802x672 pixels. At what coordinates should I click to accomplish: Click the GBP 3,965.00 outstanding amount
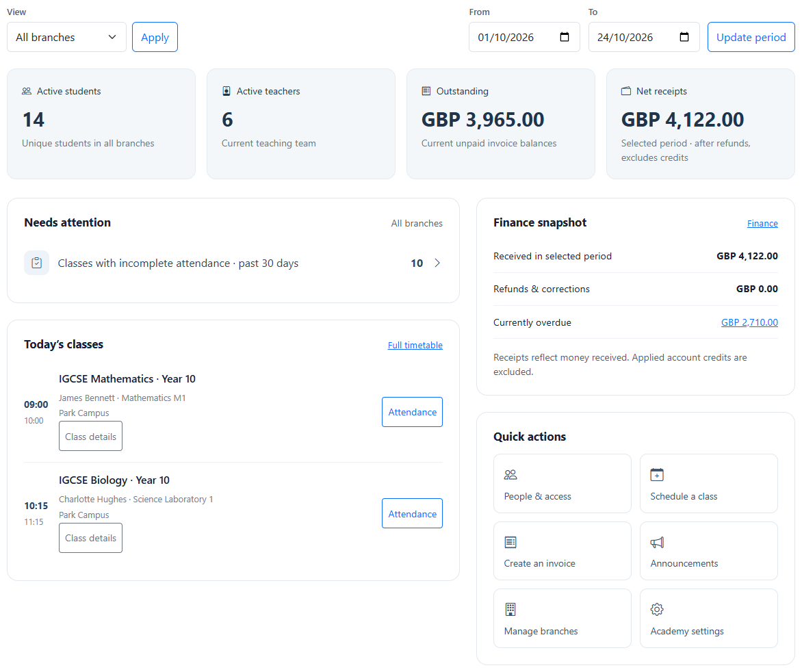pyautogui.click(x=483, y=120)
